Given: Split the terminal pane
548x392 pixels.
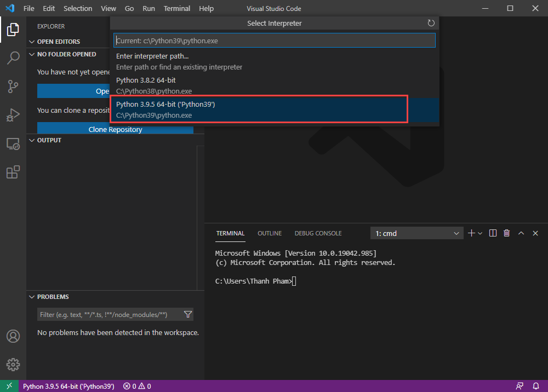Looking at the screenshot, I should tap(493, 233).
